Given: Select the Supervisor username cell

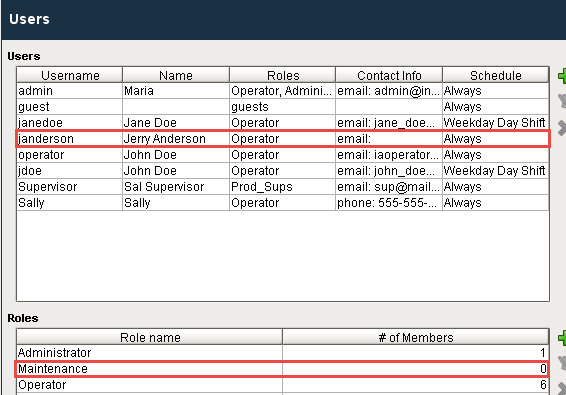Looking at the screenshot, I should pos(70,187).
